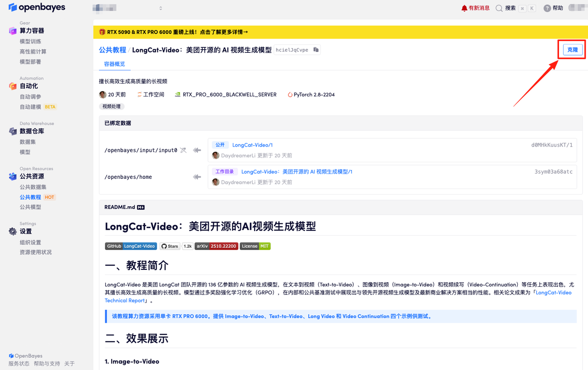The width and height of the screenshot is (588, 370).
Task: Click the PyTorch runtime icon
Action: pyautogui.click(x=290, y=95)
